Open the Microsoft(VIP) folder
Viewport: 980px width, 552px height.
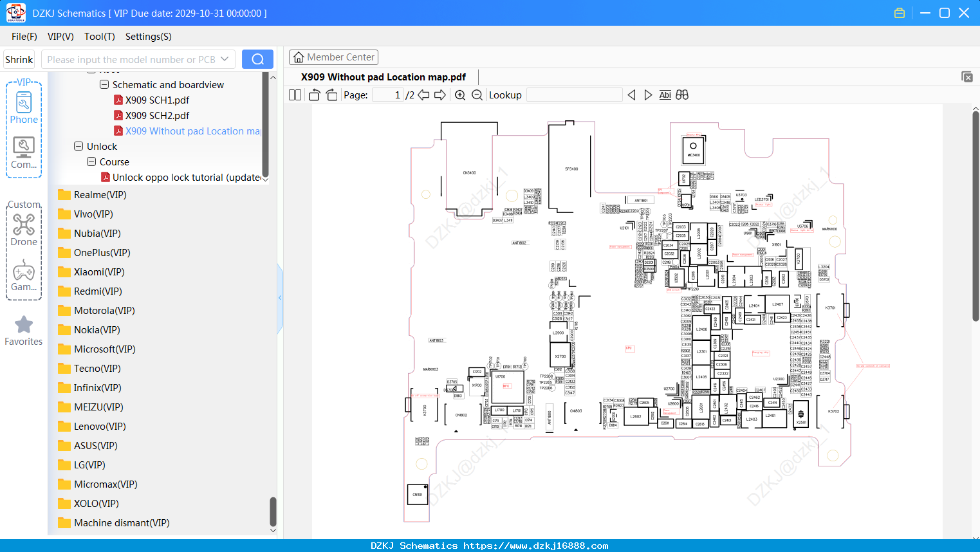pyautogui.click(x=97, y=349)
